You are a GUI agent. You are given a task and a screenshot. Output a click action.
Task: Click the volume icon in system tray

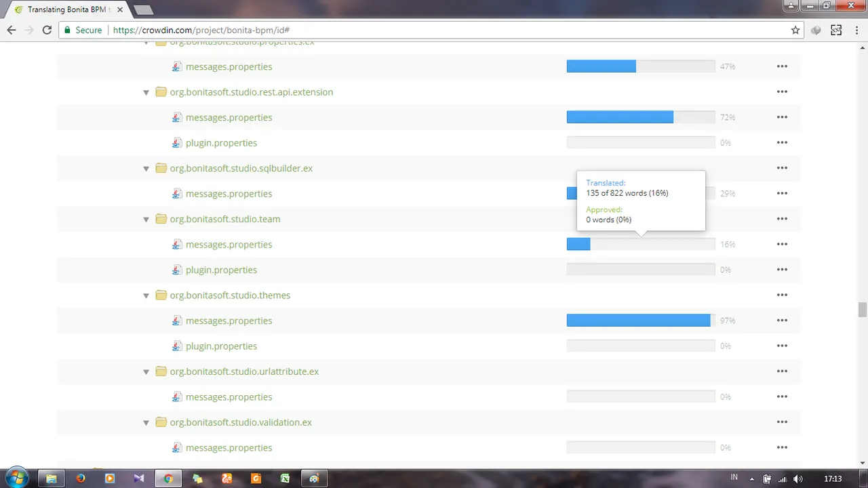(798, 479)
